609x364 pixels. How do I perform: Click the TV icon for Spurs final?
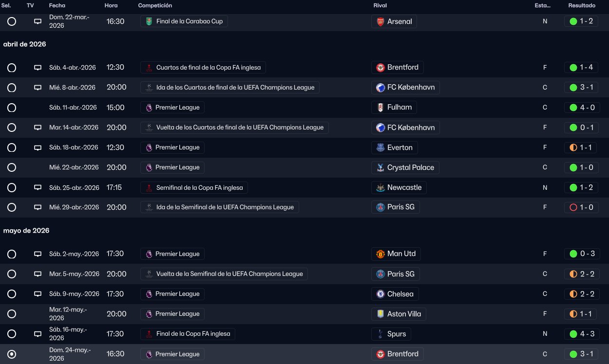click(38, 334)
